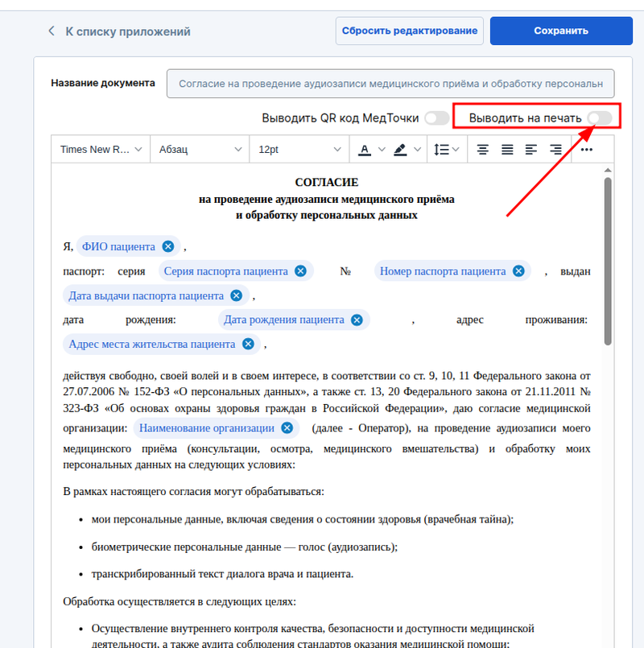Open the line height spacing menu
Image resolution: width=644 pixels, height=648 pixels.
447,150
